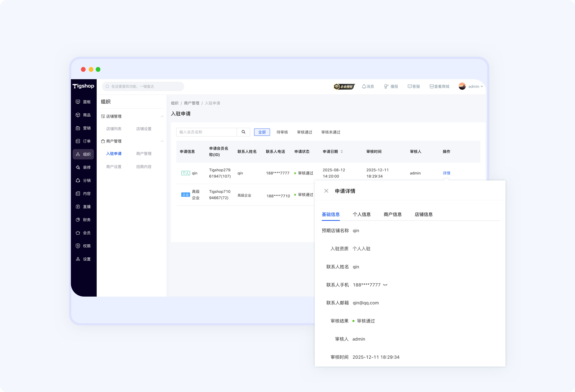The width and height of the screenshot is (575, 392).
Task: Collapse the 商户管理 menu section
Action: [x=162, y=141]
